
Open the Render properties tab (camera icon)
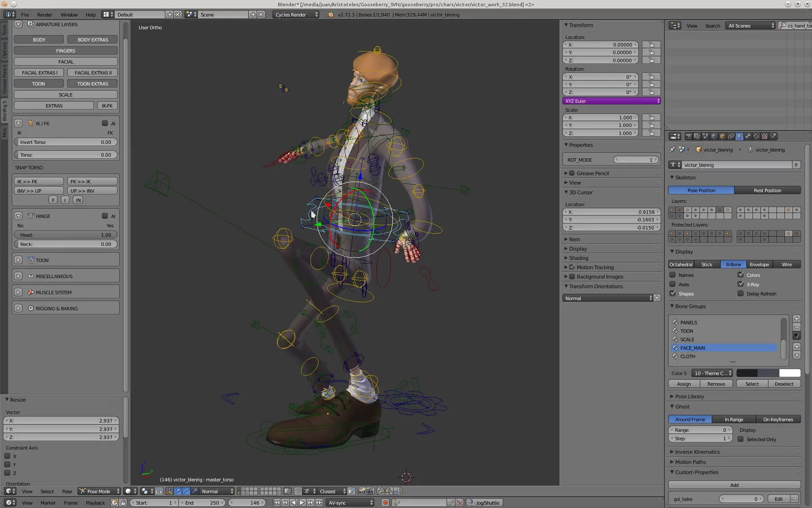point(689,136)
